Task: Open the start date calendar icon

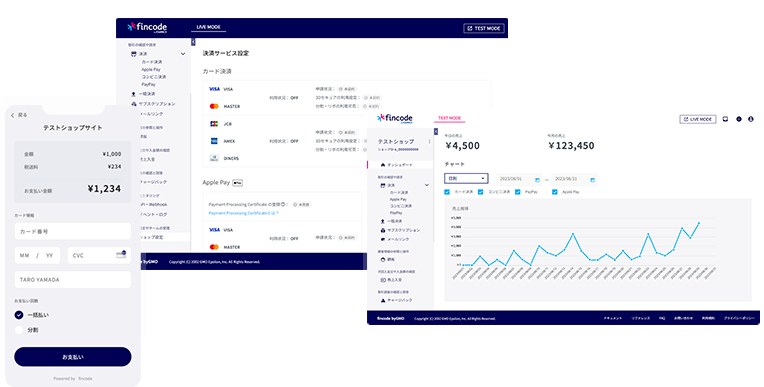Action: pos(537,180)
